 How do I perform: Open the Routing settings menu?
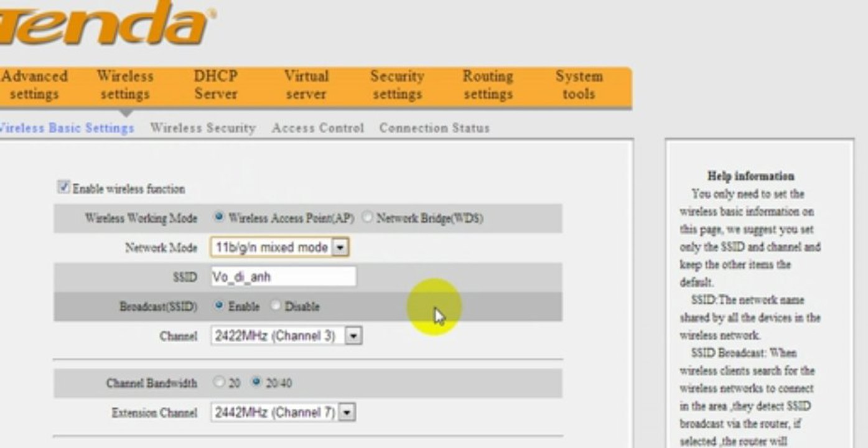[x=488, y=85]
